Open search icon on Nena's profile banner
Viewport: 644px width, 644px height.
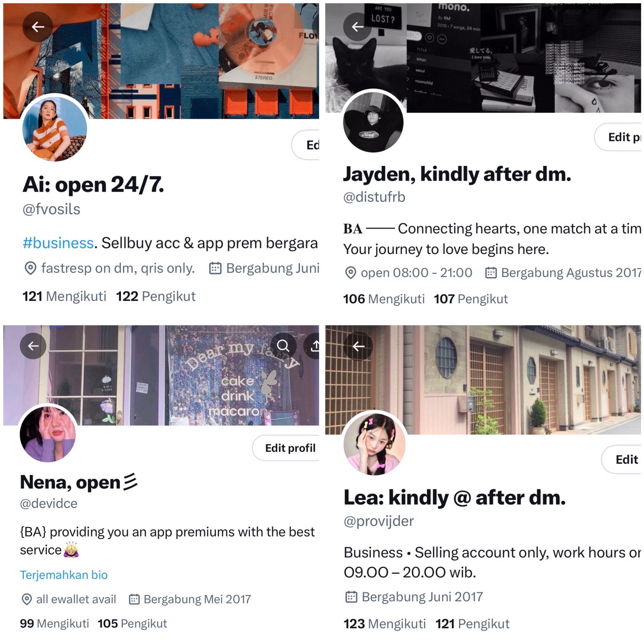(x=283, y=346)
